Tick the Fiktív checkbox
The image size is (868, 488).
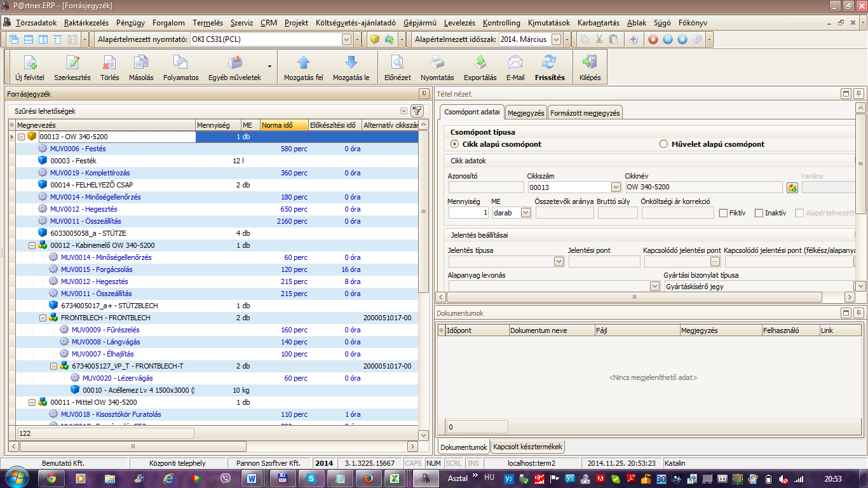[x=723, y=213]
